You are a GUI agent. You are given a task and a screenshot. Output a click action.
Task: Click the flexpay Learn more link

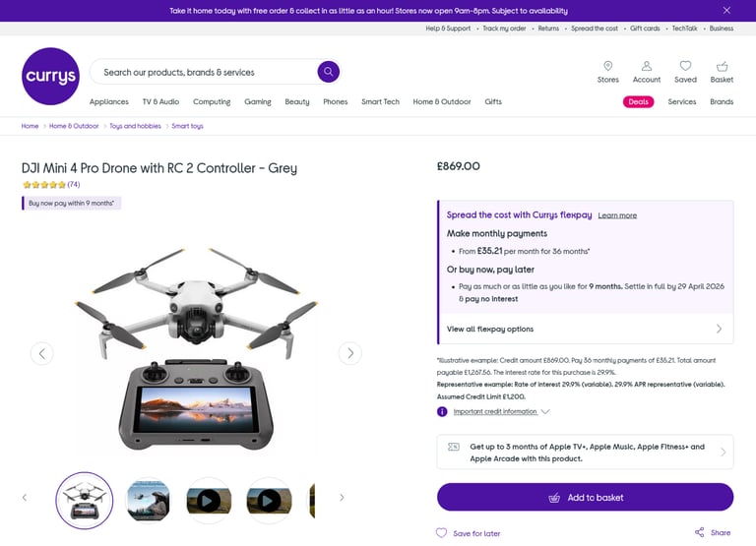[x=617, y=215]
